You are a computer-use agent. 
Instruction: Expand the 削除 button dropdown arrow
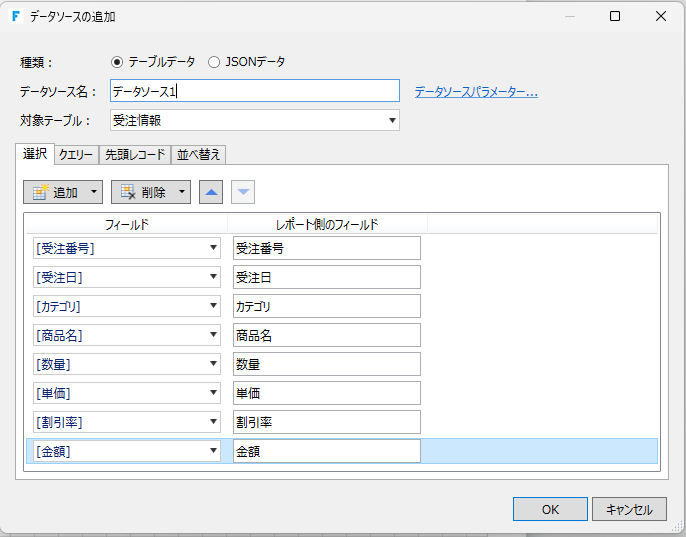182,192
